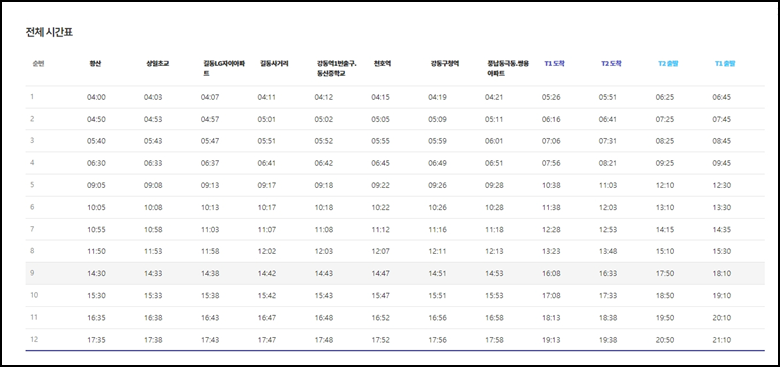Click the 강동구청역 column header
Image resolution: width=780 pixels, height=367 pixels.
tap(445, 64)
